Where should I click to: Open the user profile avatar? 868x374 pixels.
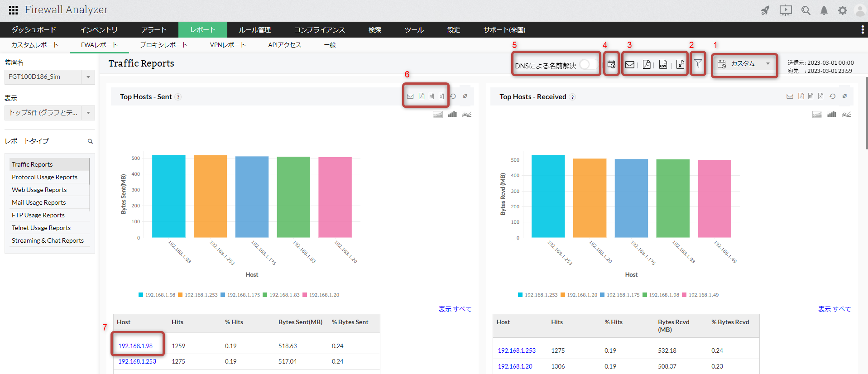860,10
